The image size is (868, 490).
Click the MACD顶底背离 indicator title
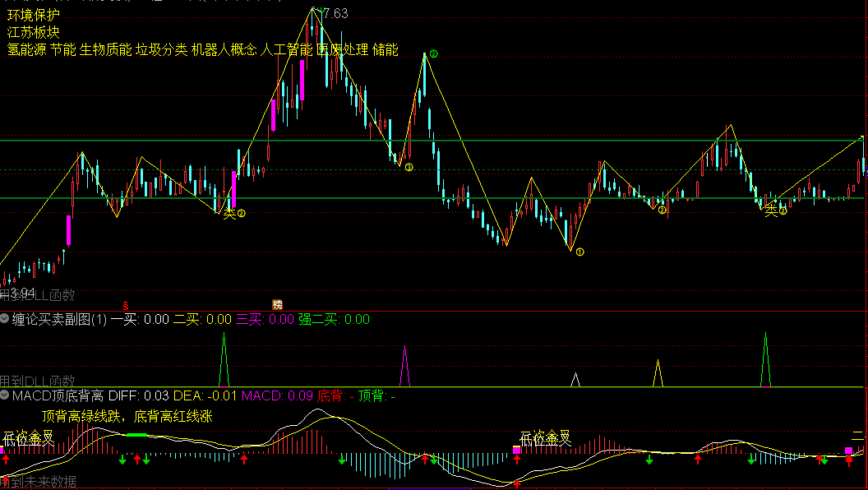coord(58,396)
